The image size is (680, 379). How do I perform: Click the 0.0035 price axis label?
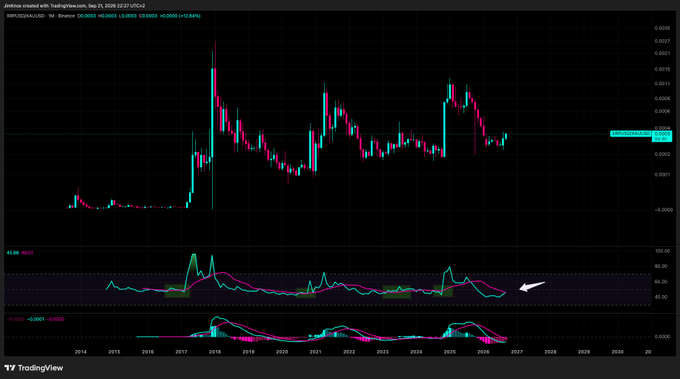[x=662, y=28]
